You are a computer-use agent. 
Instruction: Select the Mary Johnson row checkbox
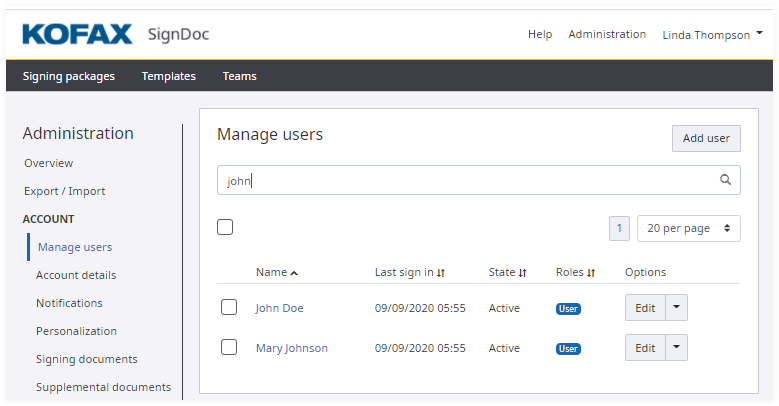coord(229,347)
